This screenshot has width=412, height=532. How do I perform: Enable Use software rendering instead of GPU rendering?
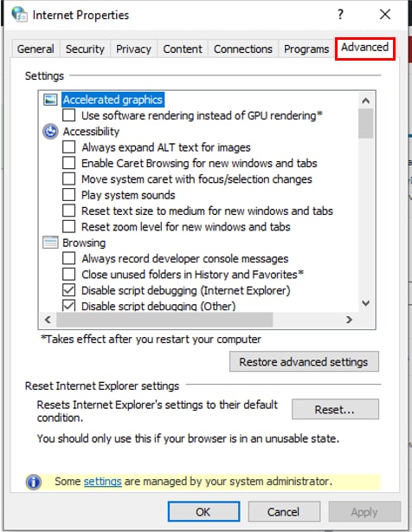pyautogui.click(x=68, y=115)
